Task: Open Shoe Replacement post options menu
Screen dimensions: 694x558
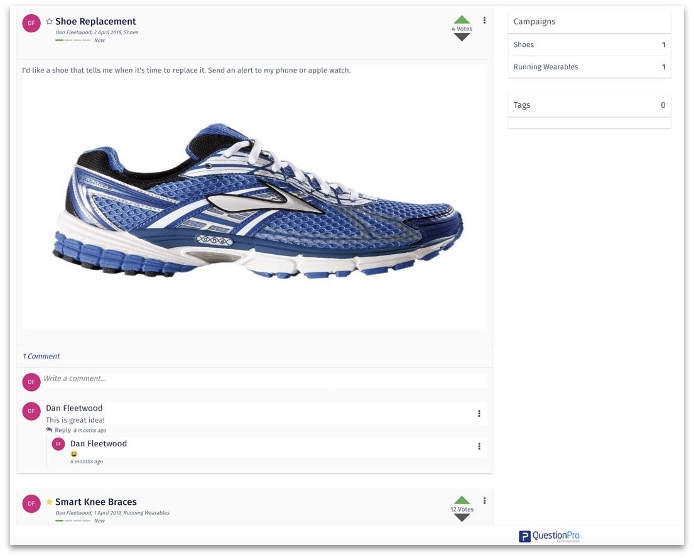Action: click(485, 20)
